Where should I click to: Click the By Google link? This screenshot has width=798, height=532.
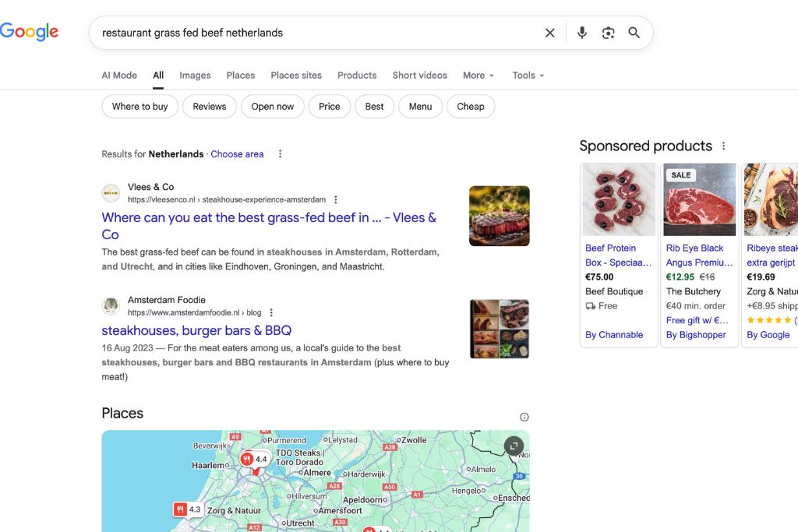(768, 335)
